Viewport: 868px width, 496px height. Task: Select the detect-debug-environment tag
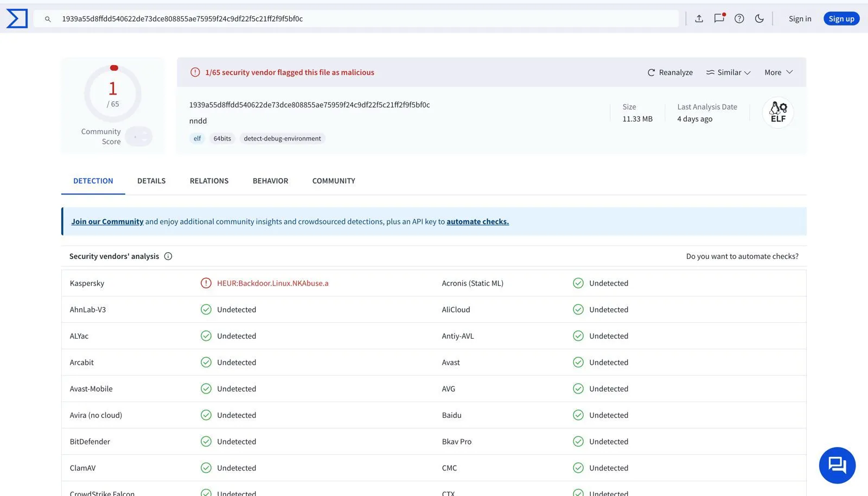pos(282,138)
